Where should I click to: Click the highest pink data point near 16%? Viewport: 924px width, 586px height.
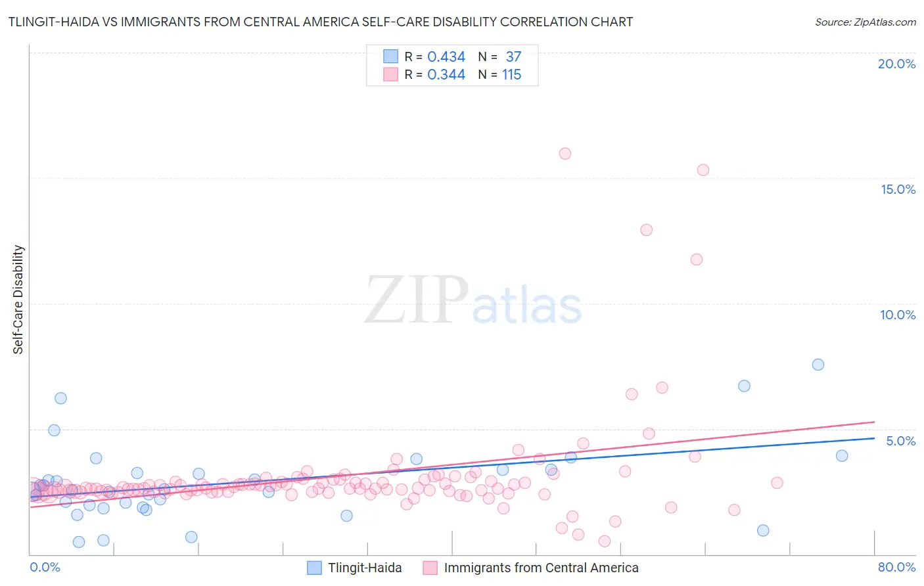coord(565,154)
